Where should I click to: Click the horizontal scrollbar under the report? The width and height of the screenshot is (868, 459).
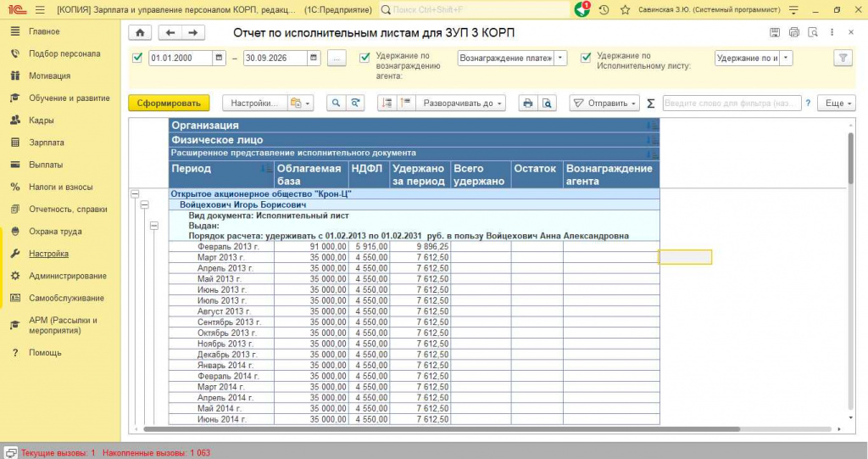tap(441, 429)
